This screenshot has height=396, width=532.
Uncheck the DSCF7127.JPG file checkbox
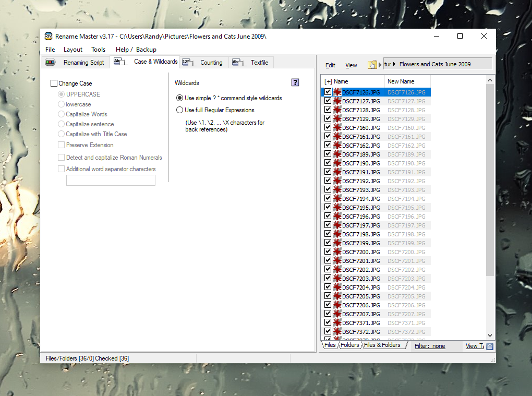pos(328,101)
